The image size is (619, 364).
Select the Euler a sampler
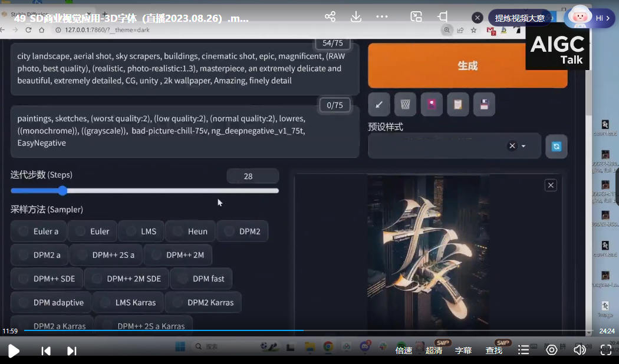[38, 231]
